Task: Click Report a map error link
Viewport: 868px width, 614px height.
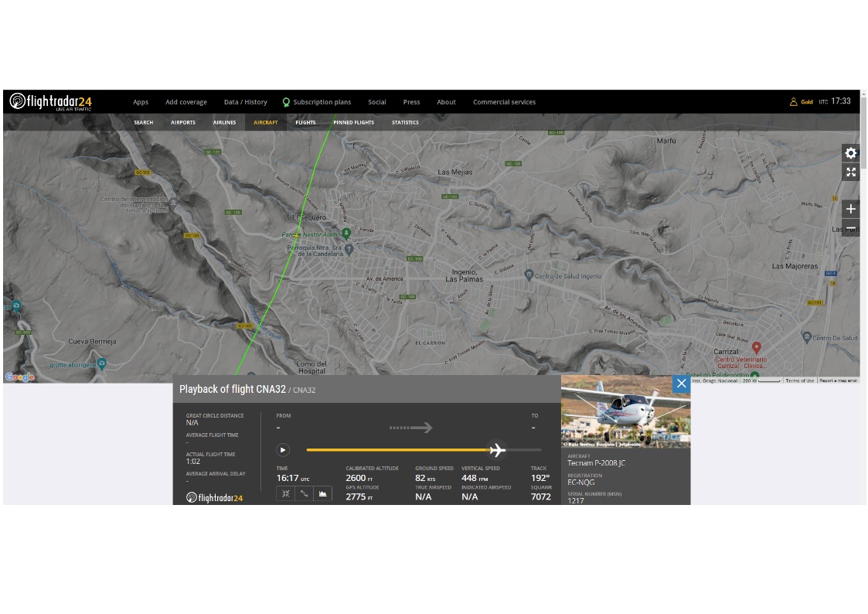Action: tap(838, 380)
